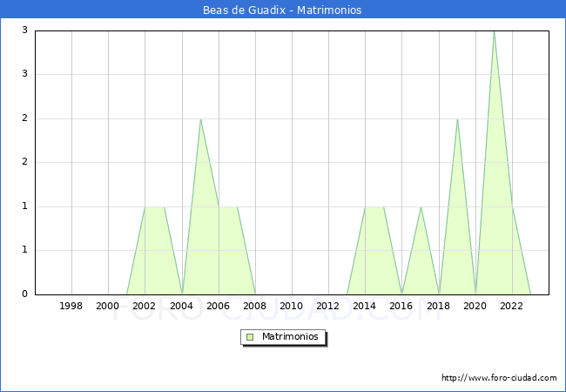Select the 2010 x-axis label
Screen dimensions: 566x392
pyautogui.click(x=292, y=306)
